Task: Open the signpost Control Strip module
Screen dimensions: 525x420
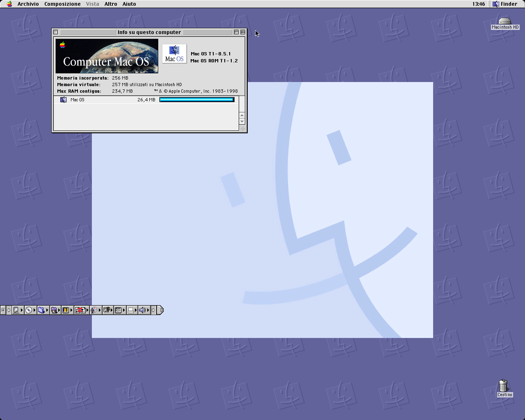Action: [x=108, y=310]
